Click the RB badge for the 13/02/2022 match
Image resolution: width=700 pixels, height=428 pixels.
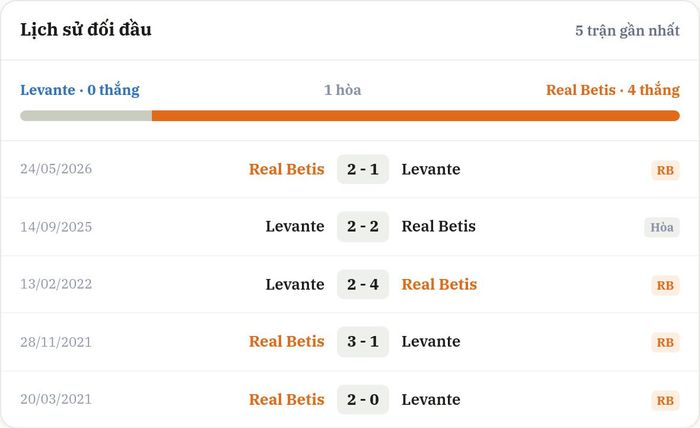(x=665, y=285)
